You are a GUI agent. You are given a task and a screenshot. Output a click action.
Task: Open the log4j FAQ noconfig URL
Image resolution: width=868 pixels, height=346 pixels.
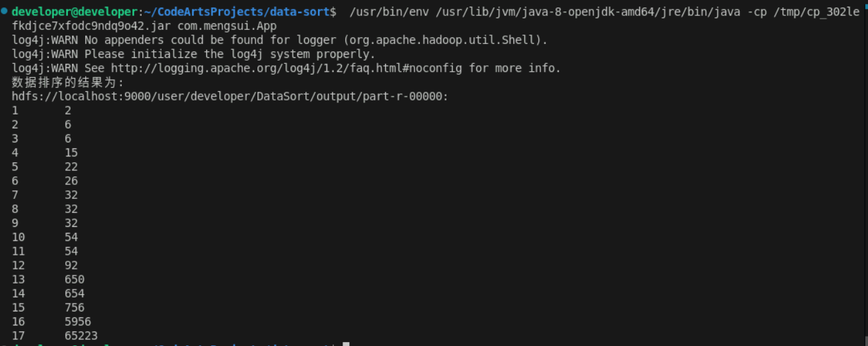click(287, 68)
